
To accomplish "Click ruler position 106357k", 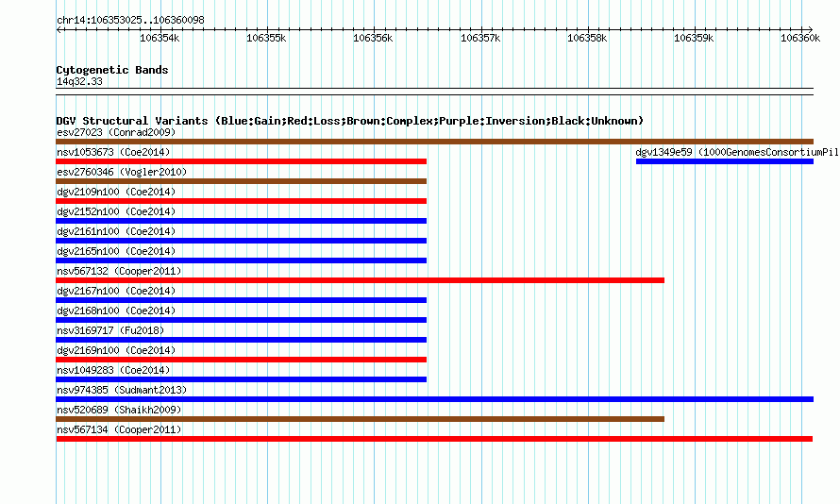I will [x=480, y=38].
